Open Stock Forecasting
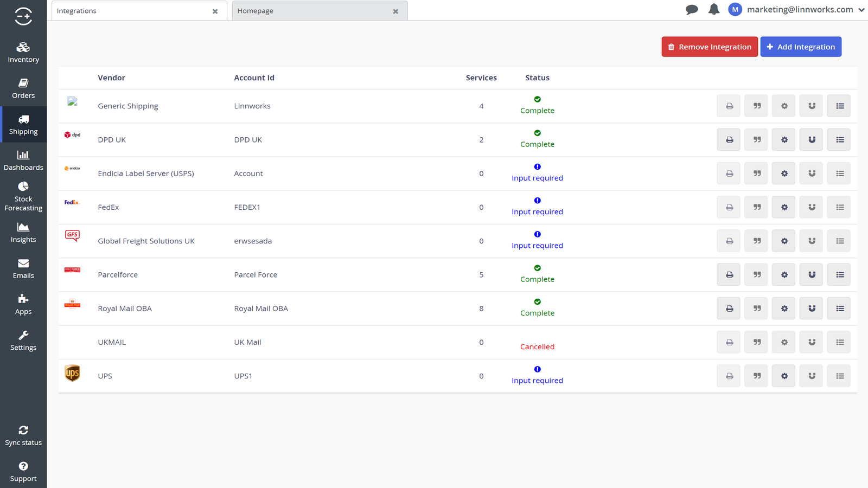This screenshot has width=868, height=488. [23, 196]
